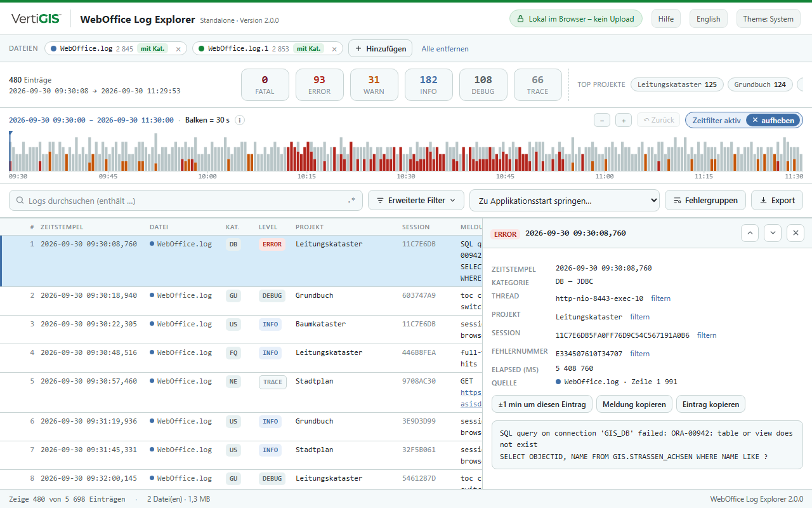This screenshot has height=508, width=812.
Task: Click Alle entfernen link
Action: coord(445,49)
